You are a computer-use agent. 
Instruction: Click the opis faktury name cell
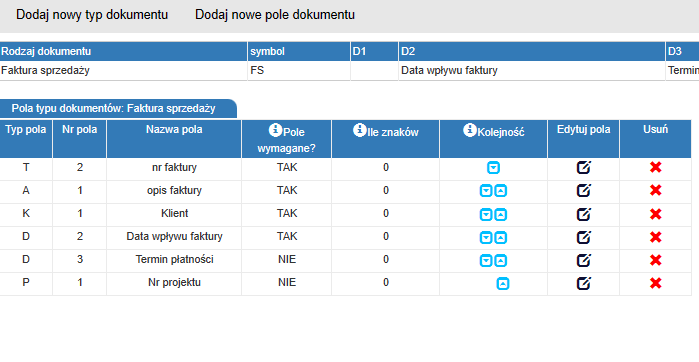pyautogui.click(x=174, y=191)
